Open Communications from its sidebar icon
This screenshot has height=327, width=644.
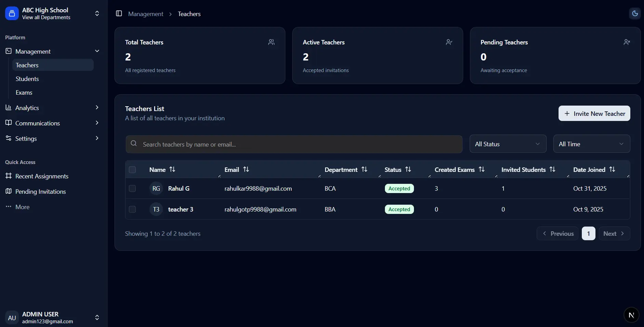click(9, 123)
